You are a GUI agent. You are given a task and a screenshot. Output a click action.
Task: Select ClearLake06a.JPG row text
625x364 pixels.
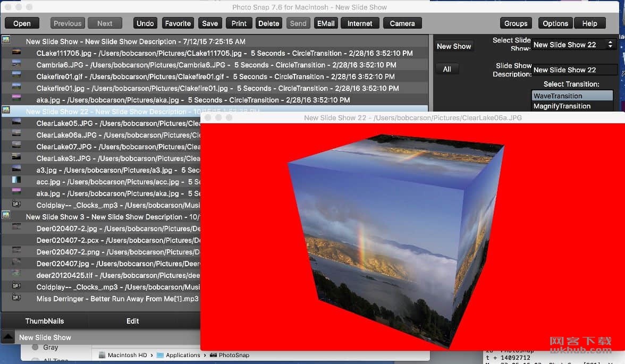coord(118,135)
